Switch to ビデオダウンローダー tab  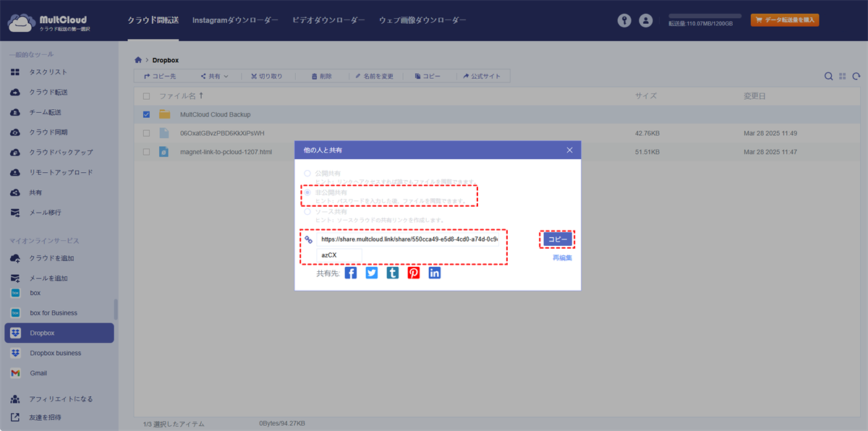tap(328, 21)
